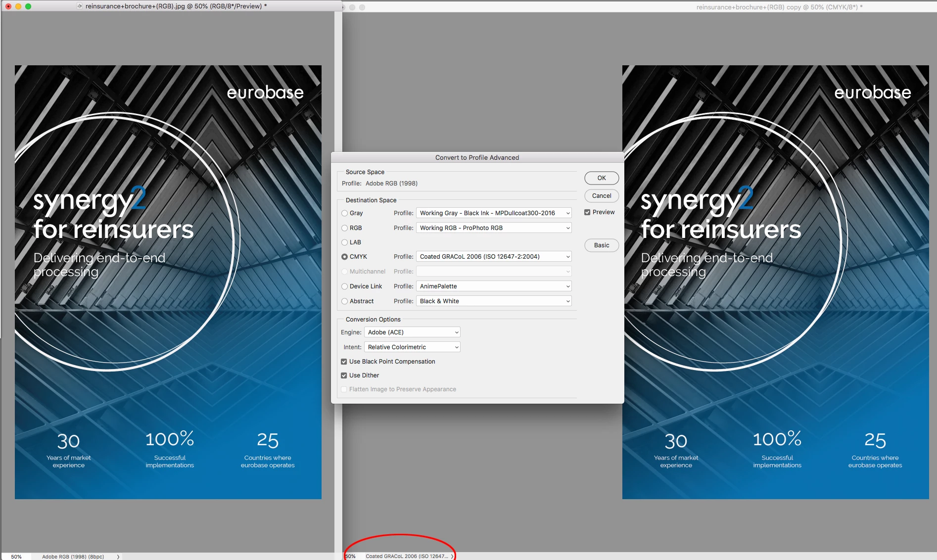Click the Convert to Profile Advanced title bar
Screen dimensions: 937x560
coord(477,157)
